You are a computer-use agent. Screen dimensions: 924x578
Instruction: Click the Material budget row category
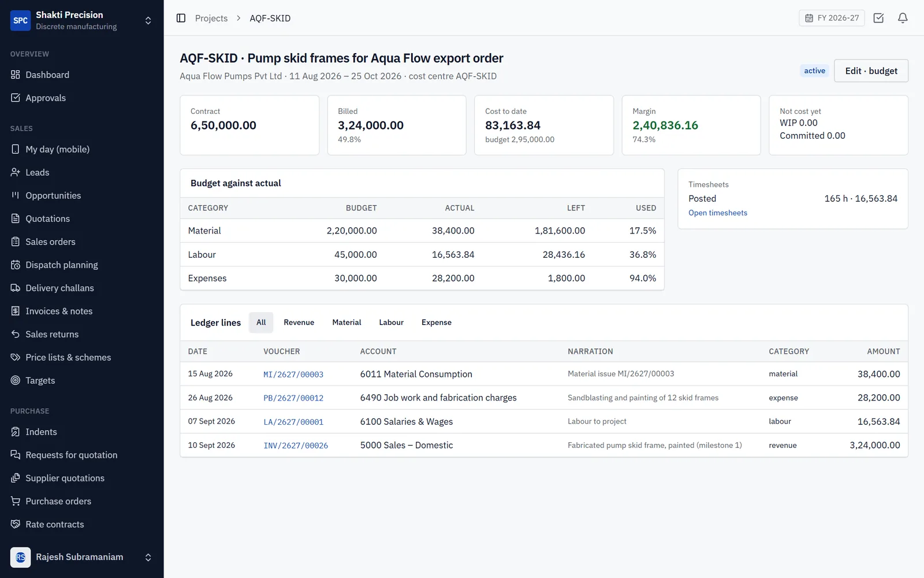tap(204, 231)
